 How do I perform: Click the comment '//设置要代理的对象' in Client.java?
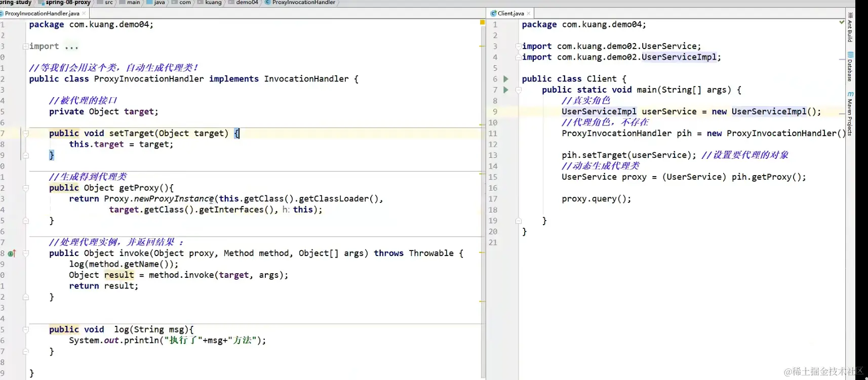(x=745, y=155)
